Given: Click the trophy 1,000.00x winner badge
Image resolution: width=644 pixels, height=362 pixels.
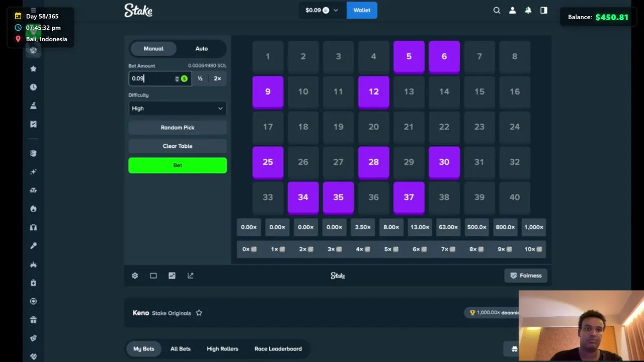Looking at the screenshot, I should [x=493, y=312].
